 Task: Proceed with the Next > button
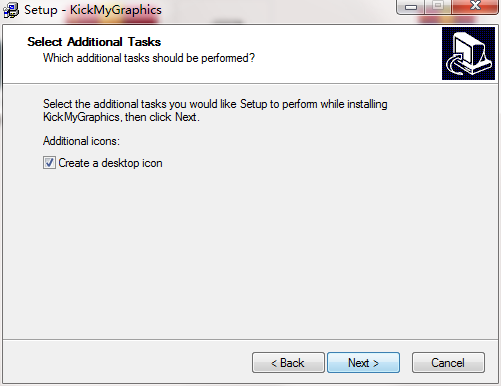(x=363, y=362)
